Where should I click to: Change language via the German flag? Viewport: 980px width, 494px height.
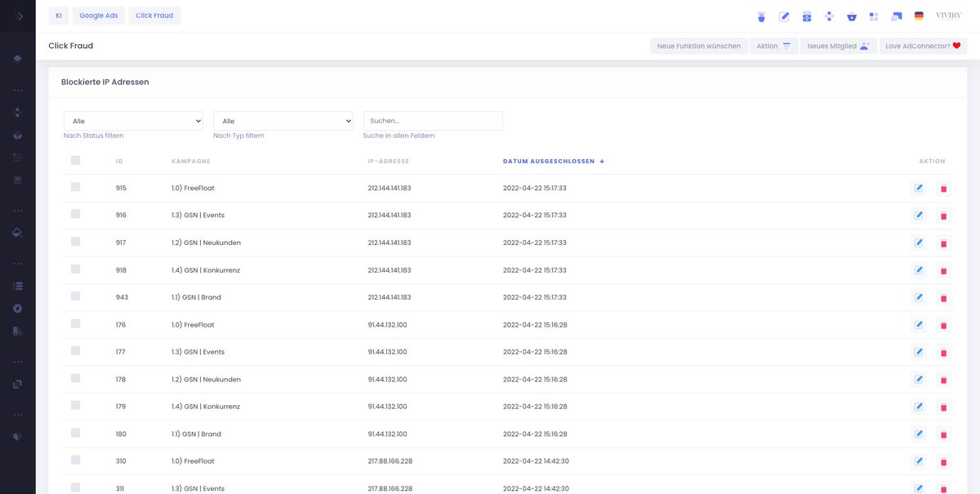coord(919,16)
